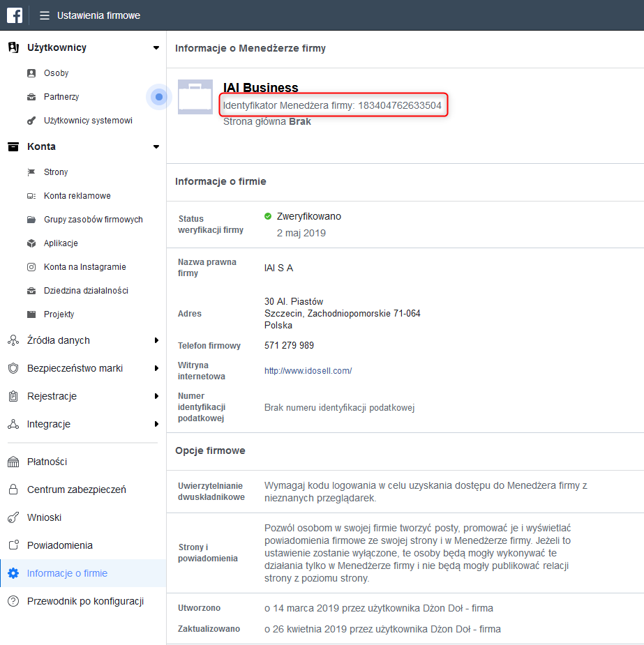This screenshot has width=644, height=645.
Task: Click the Strony flag icon
Action: pyautogui.click(x=31, y=172)
